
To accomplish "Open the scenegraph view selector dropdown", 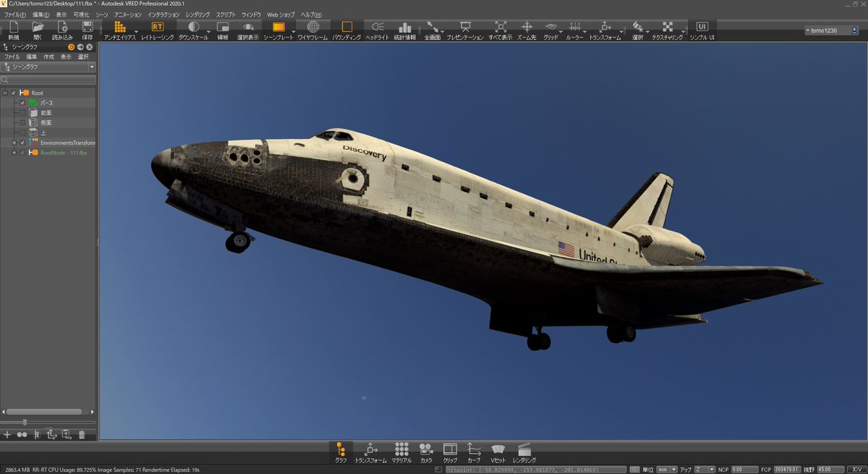I will tap(91, 67).
